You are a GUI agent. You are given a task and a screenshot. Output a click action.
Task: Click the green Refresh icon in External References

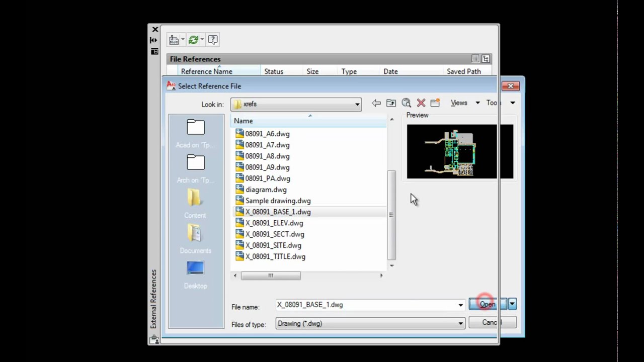[193, 40]
